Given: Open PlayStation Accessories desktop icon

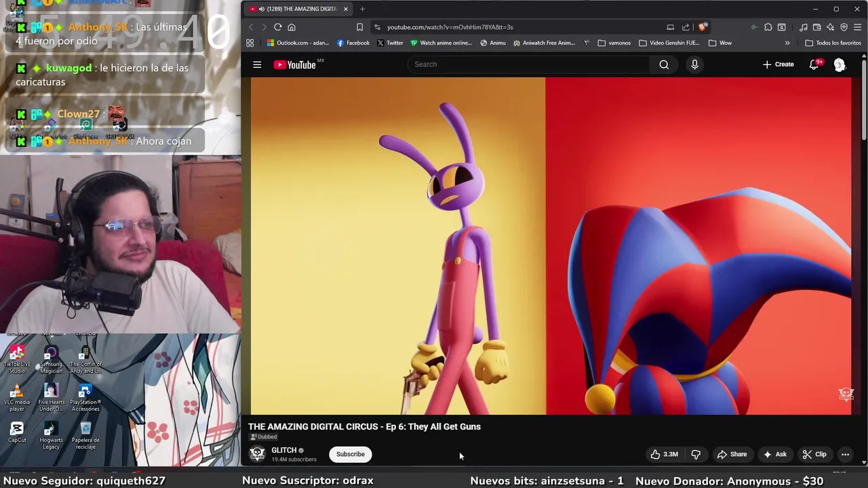Looking at the screenshot, I should coord(85,398).
